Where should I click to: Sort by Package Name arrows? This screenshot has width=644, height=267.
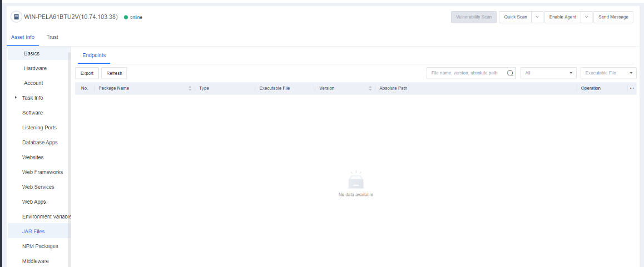pyautogui.click(x=190, y=88)
